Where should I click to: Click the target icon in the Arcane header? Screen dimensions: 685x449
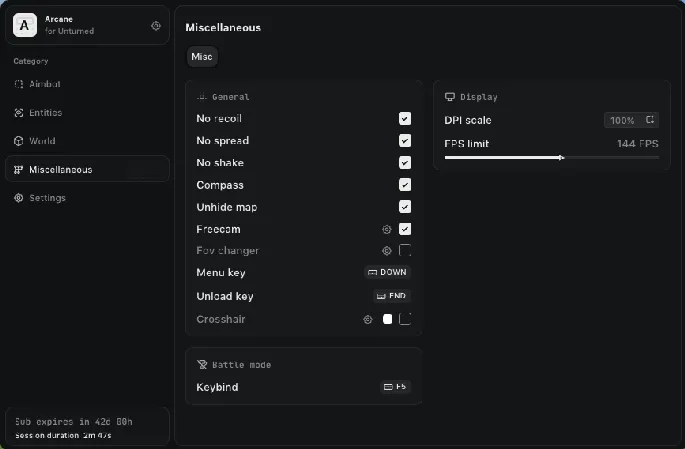pos(155,26)
